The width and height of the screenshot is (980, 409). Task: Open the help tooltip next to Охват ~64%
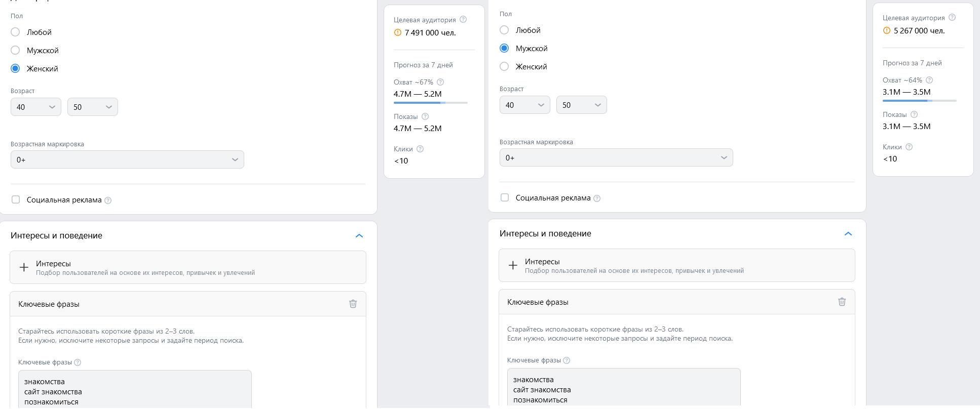click(x=929, y=80)
